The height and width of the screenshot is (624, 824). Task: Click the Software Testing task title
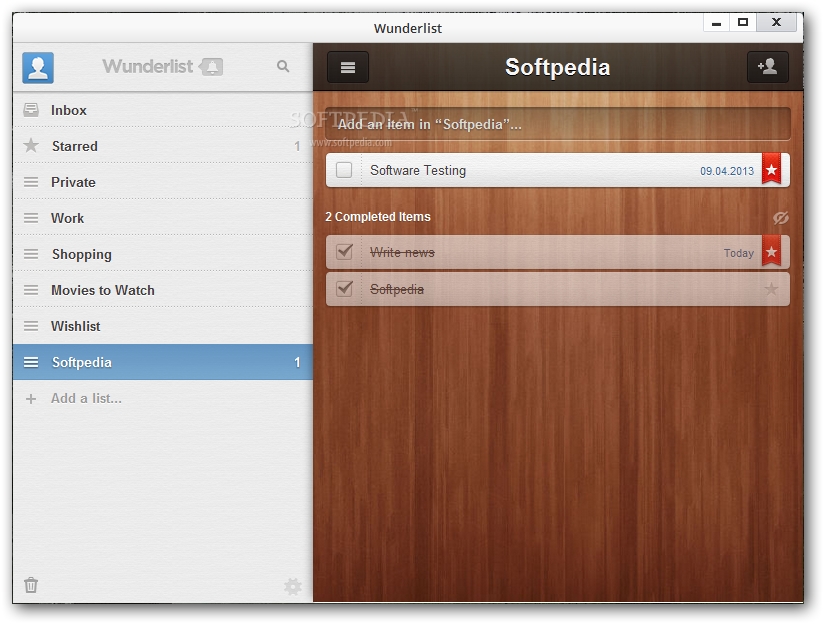418,170
